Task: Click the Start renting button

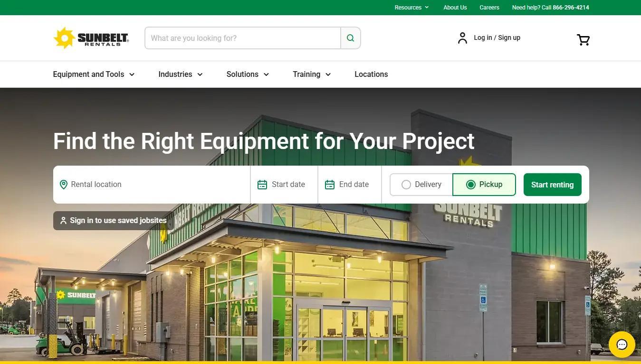Action: click(x=552, y=185)
